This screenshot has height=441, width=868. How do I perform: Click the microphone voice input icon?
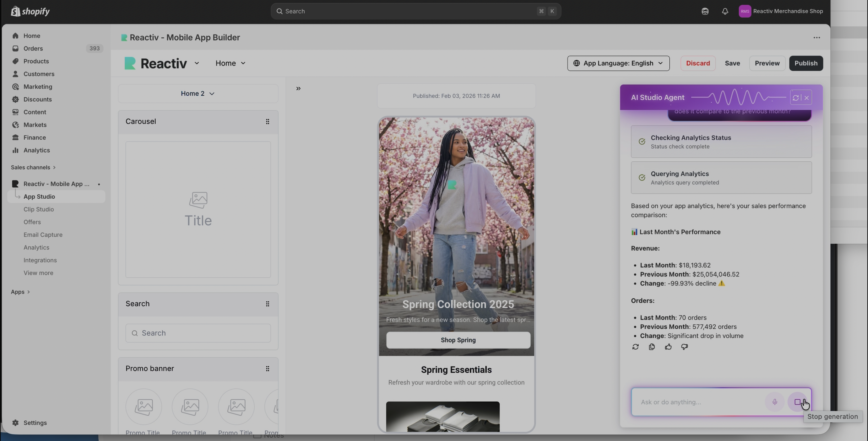point(775,402)
